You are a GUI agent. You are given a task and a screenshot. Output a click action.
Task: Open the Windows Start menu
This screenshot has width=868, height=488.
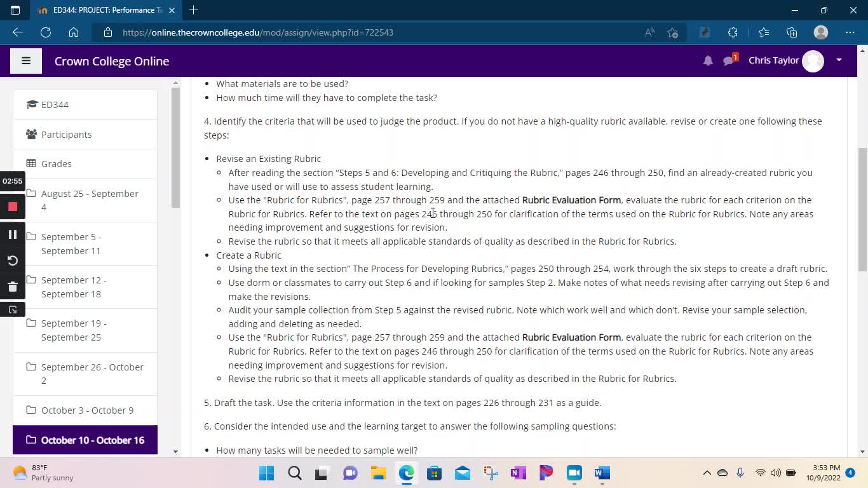pos(267,473)
